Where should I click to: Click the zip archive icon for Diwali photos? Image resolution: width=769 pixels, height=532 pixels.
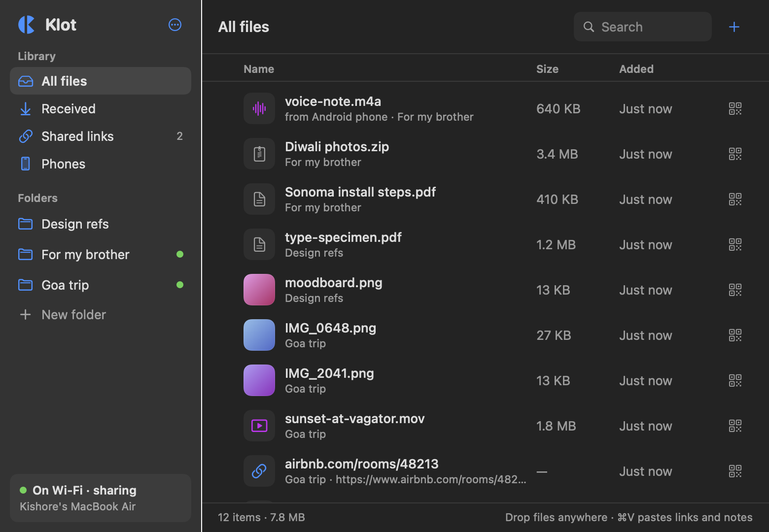coord(259,154)
